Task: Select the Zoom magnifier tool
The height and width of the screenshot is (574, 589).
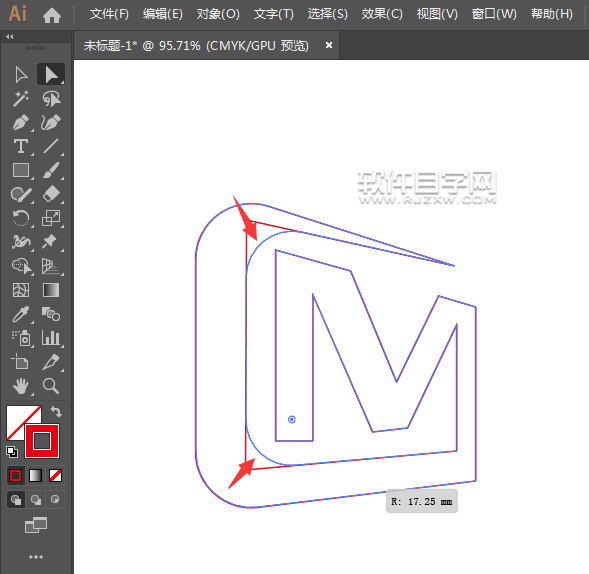Action: click(51, 386)
